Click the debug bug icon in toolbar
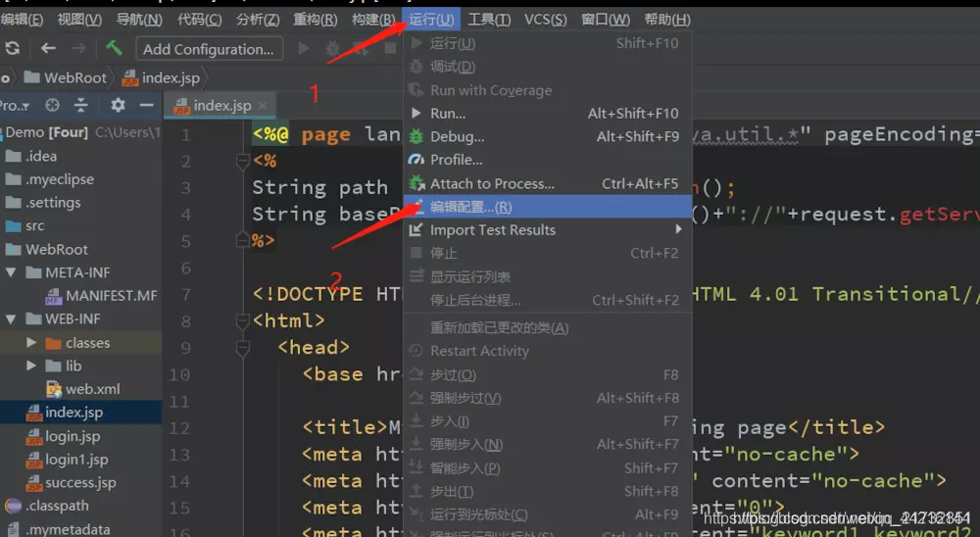 click(332, 48)
